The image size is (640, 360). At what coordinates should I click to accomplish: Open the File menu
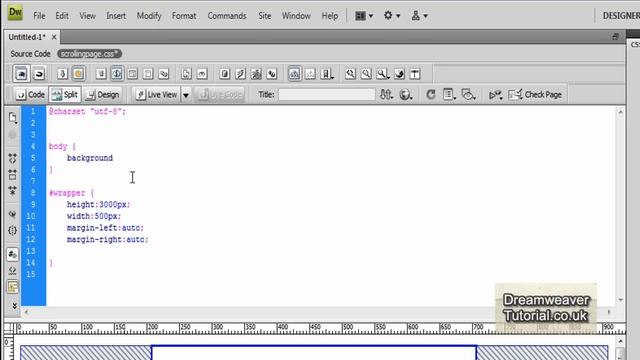click(x=39, y=16)
